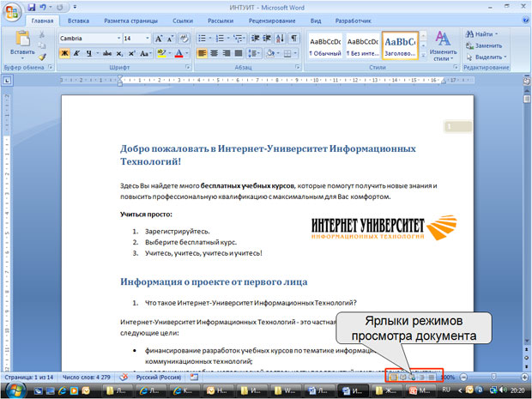Apply the Обычный style
This screenshot has width=532, height=399.
click(x=325, y=46)
